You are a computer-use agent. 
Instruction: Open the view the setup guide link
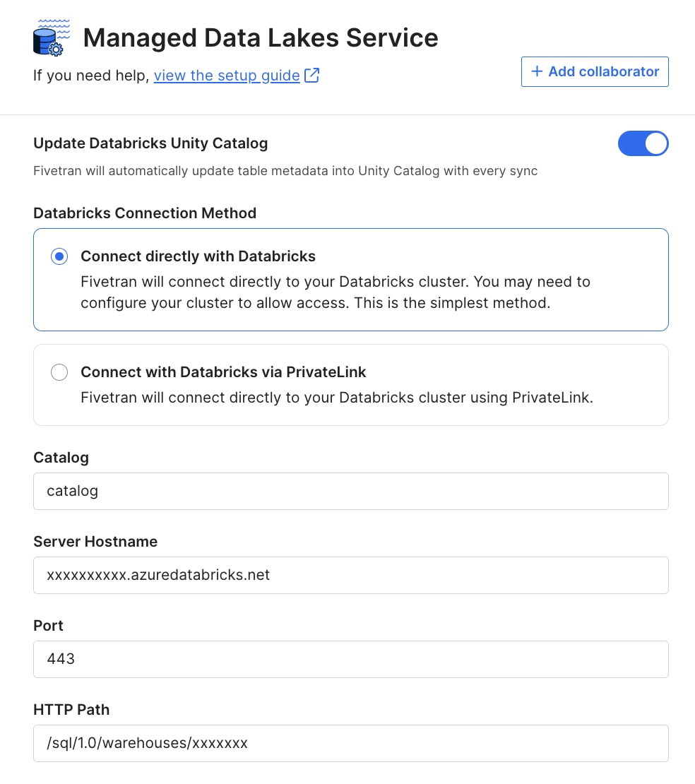tap(227, 76)
